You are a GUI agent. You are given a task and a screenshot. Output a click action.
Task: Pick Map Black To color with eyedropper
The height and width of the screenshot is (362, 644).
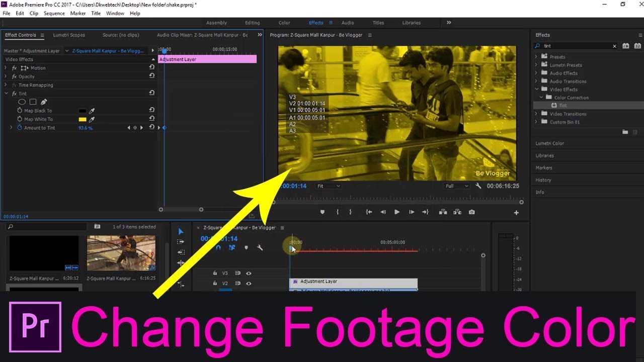(92, 111)
